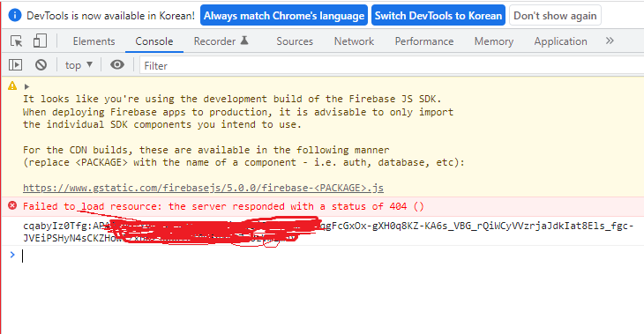Viewport: 644px width, 334px height.
Task: Open the top JavaScript context dropdown
Action: point(79,65)
